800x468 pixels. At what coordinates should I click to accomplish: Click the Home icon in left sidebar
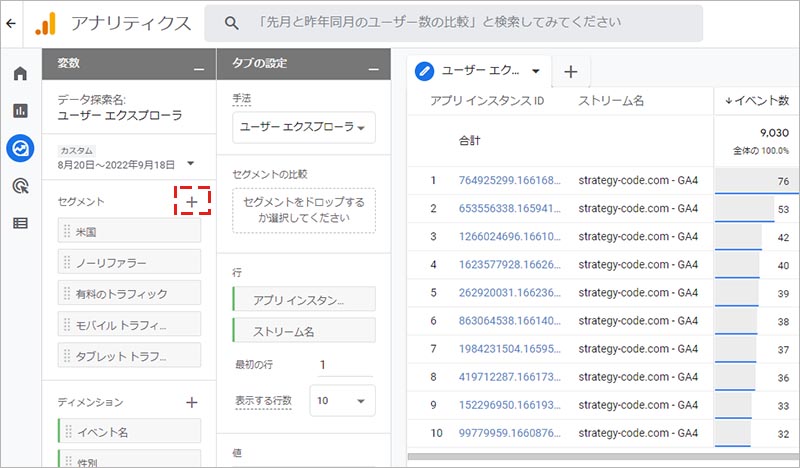pyautogui.click(x=19, y=73)
